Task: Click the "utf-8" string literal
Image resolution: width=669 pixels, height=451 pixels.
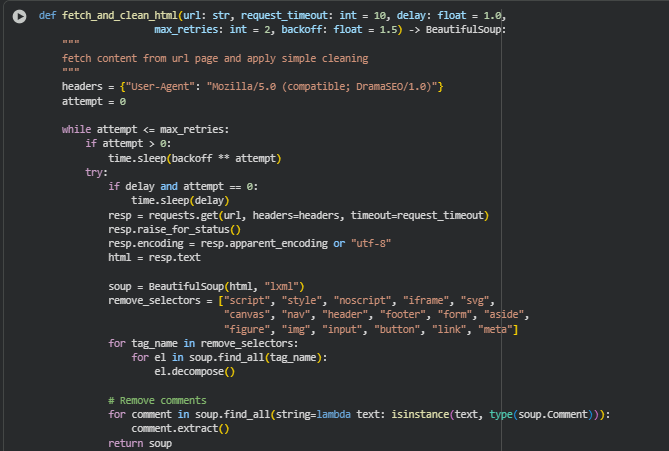Action: (x=370, y=244)
